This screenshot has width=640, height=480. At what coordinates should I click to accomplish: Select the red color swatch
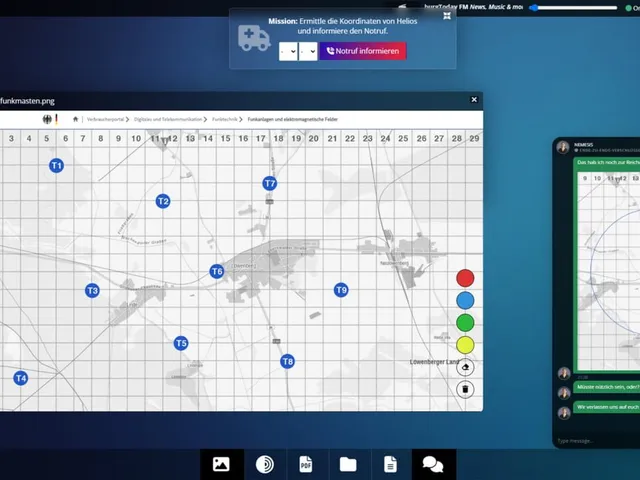pyautogui.click(x=465, y=278)
